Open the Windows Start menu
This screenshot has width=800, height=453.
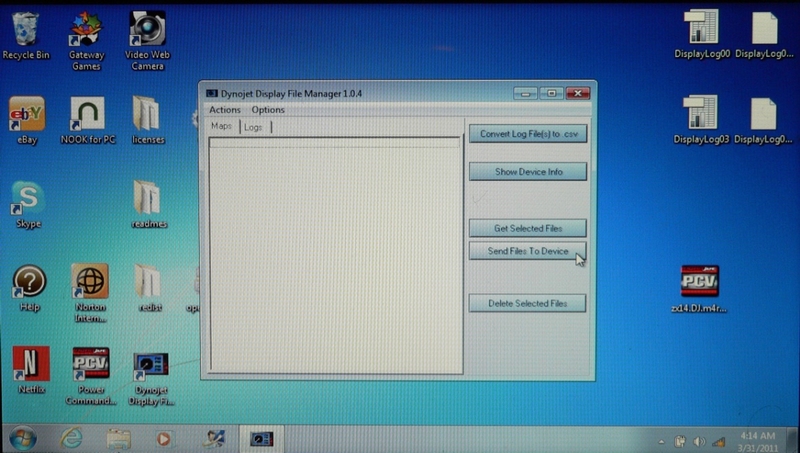point(22,438)
